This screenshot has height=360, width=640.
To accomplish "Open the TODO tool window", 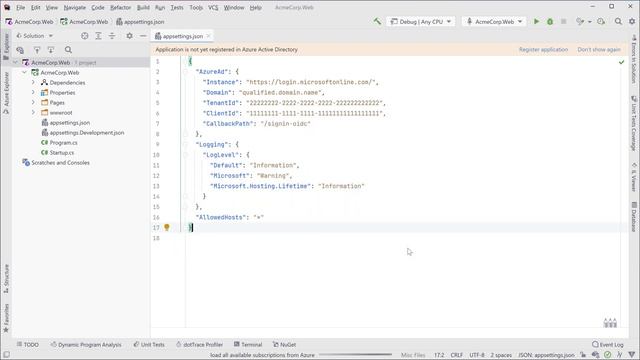I will pos(27,344).
